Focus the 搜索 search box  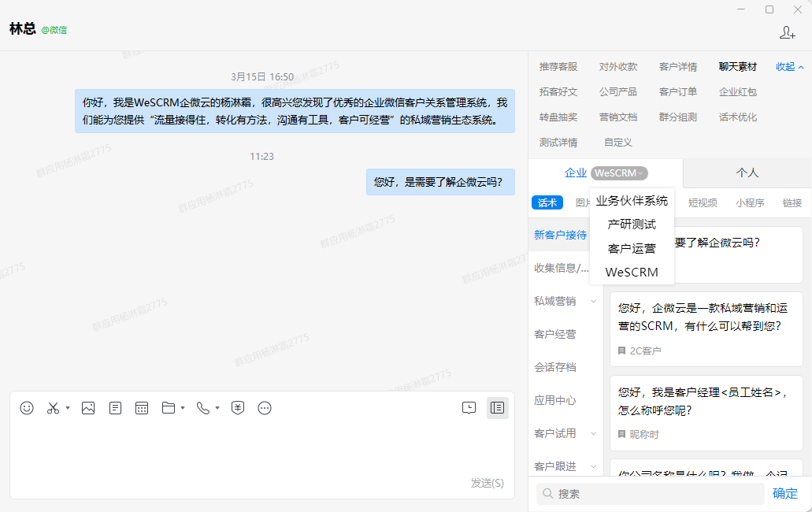pos(651,494)
